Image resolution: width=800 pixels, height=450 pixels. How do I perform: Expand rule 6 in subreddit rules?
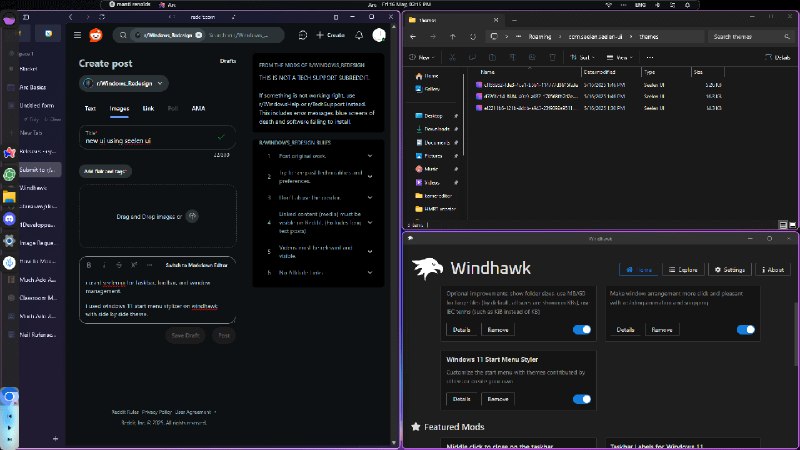click(369, 272)
